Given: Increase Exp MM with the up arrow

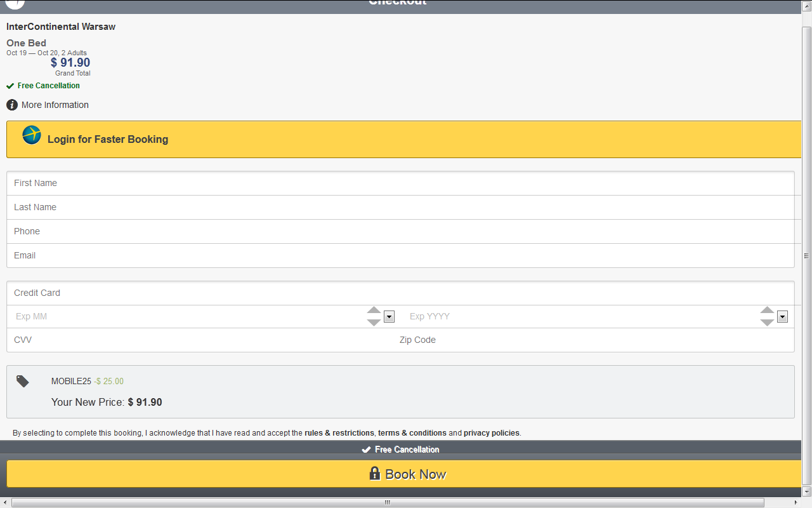Looking at the screenshot, I should coord(374,311).
